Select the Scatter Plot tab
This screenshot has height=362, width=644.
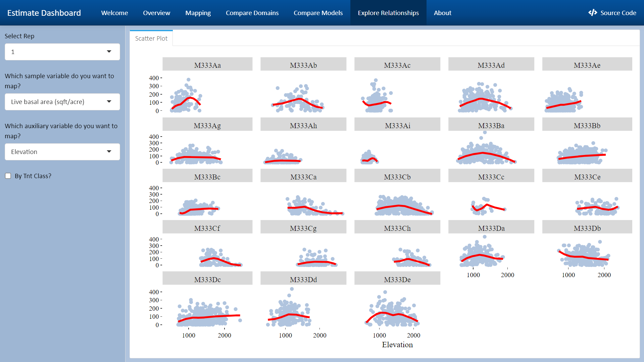[151, 38]
